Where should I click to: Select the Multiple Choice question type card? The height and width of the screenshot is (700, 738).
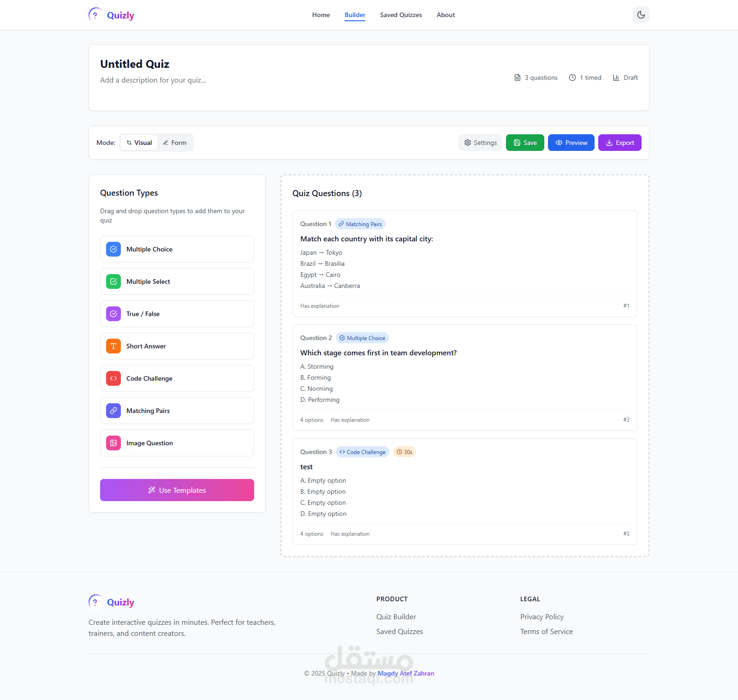pyautogui.click(x=177, y=249)
